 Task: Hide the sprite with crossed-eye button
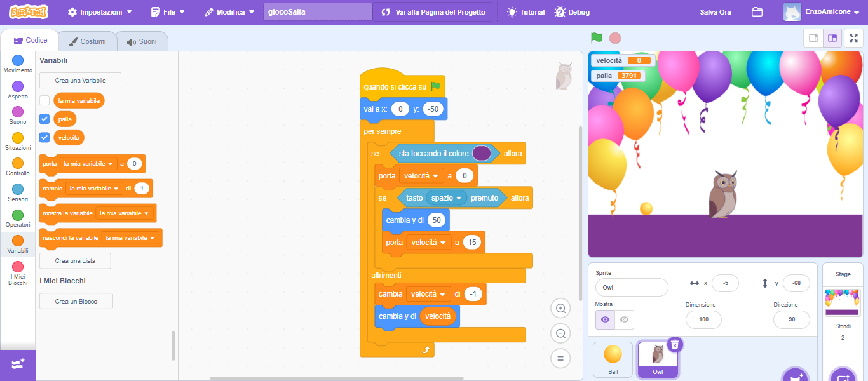(624, 319)
